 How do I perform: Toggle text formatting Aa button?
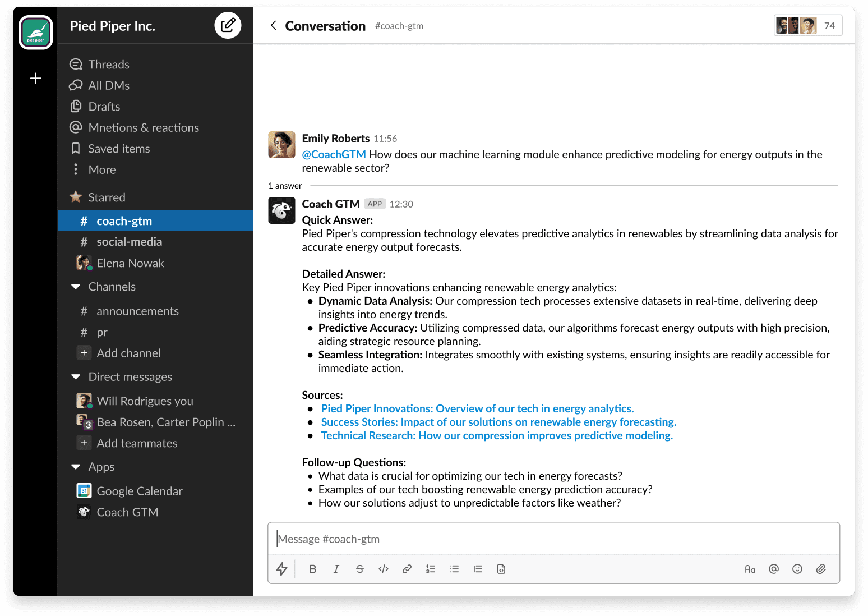click(x=750, y=569)
